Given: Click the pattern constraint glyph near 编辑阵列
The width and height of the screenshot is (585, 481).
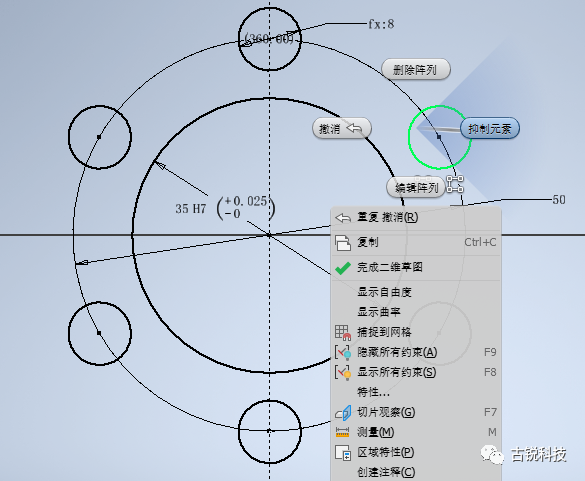Looking at the screenshot, I should click(455, 184).
